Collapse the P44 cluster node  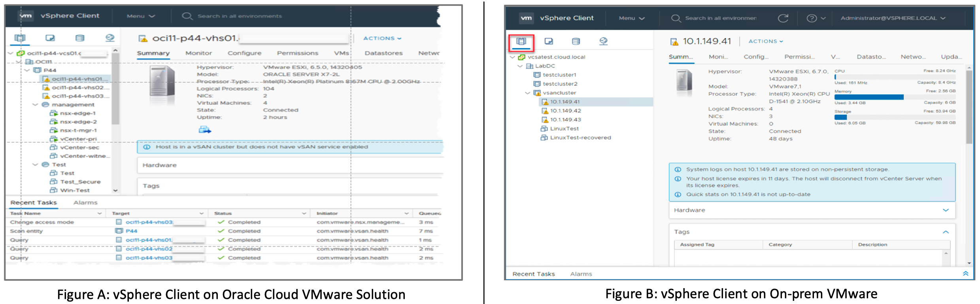(x=27, y=70)
